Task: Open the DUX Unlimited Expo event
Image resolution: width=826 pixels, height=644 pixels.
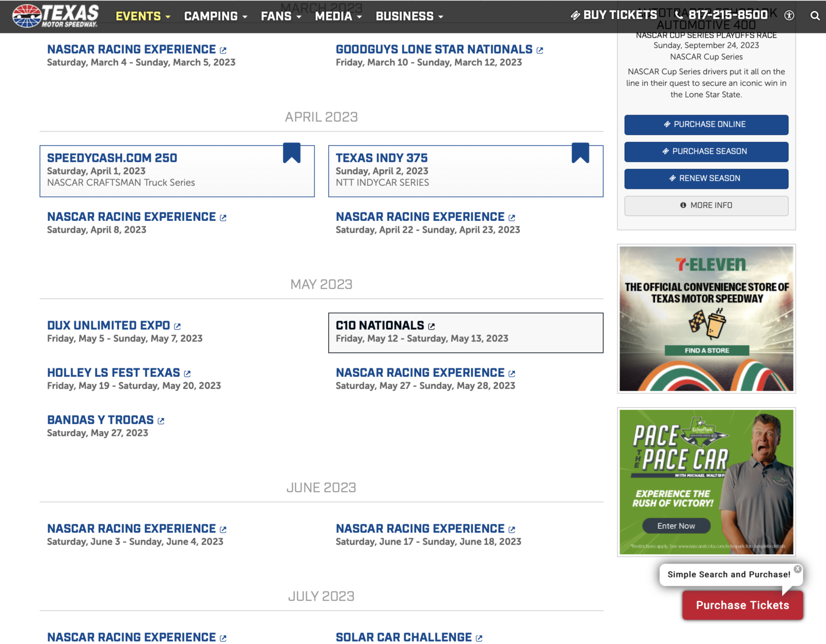Action: coord(108,326)
